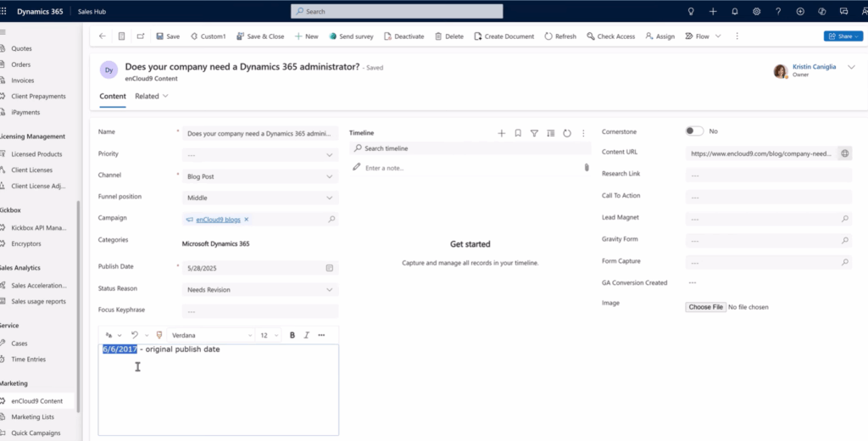Open more formatting options in the editor
This screenshot has height=441, width=868.
(321, 335)
